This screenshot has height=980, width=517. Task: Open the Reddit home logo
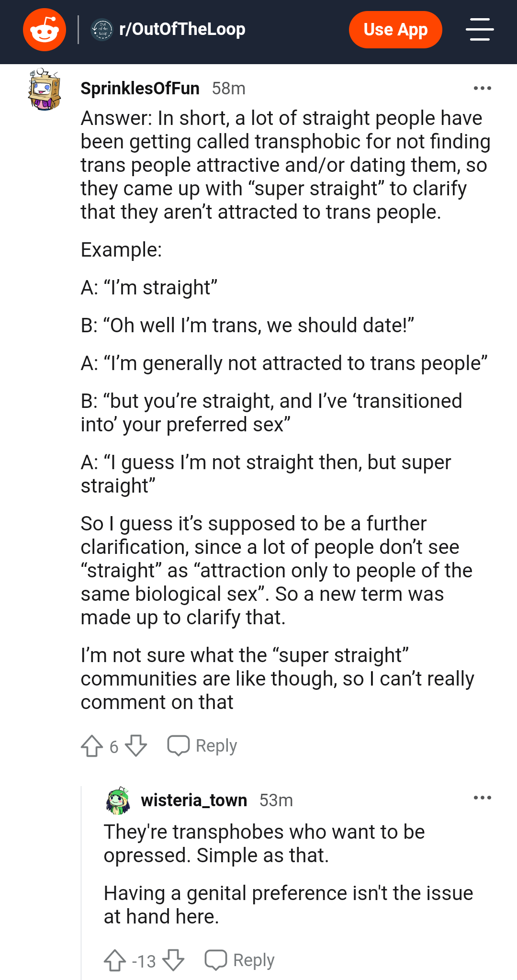click(x=45, y=30)
